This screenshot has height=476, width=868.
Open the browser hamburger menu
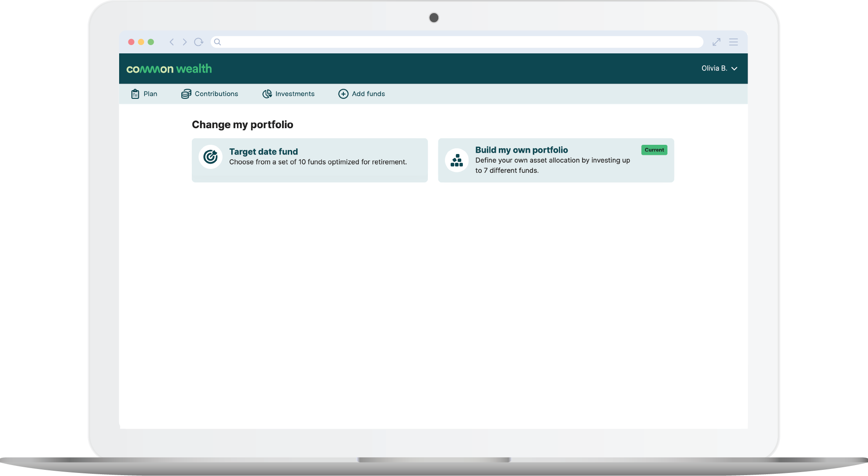coord(734,42)
